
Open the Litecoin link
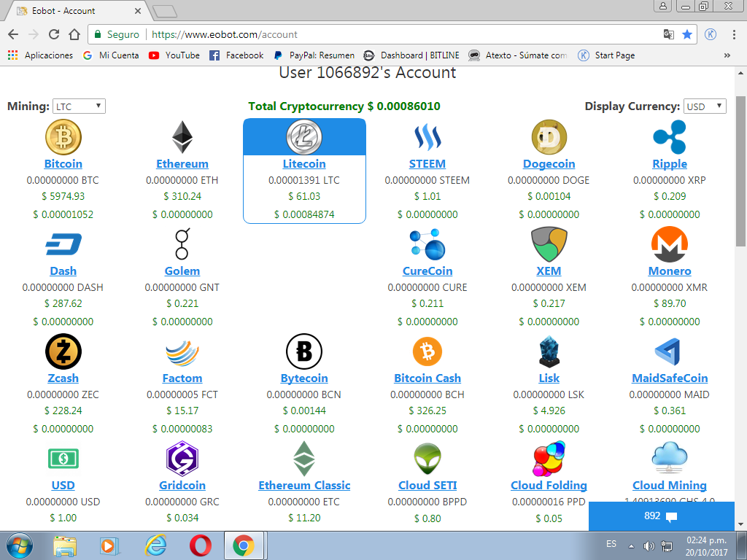coord(304,164)
